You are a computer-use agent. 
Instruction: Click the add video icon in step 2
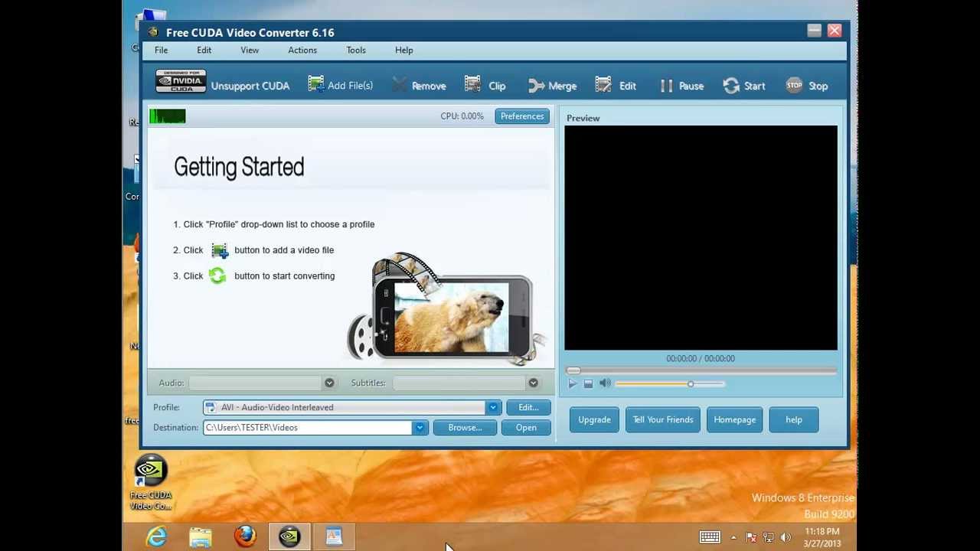coord(220,250)
